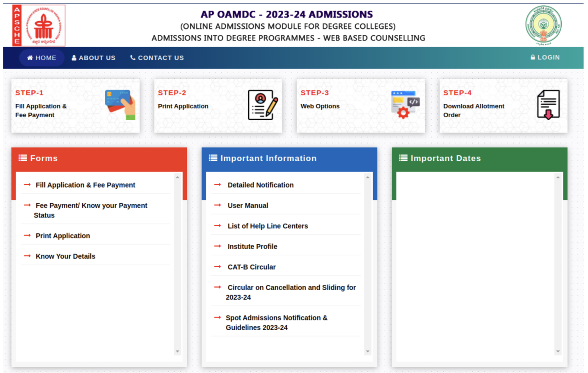Open the Detailed Notification link
Screen dimensions: 588x373
(x=261, y=185)
